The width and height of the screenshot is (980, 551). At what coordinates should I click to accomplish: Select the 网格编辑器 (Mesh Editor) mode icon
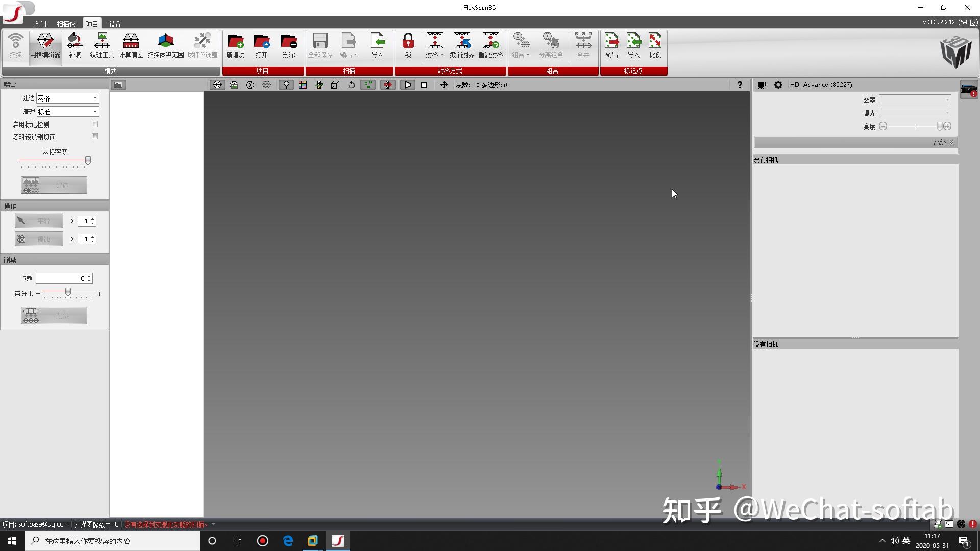click(x=45, y=46)
